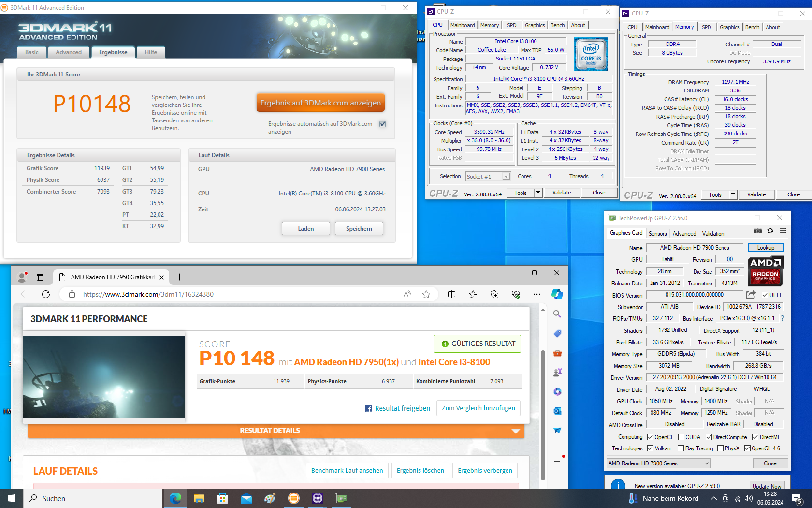Open Tools dropdown arrow in CPU-Z Memory window
Image resolution: width=812 pixels, height=508 pixels.
pos(733,194)
